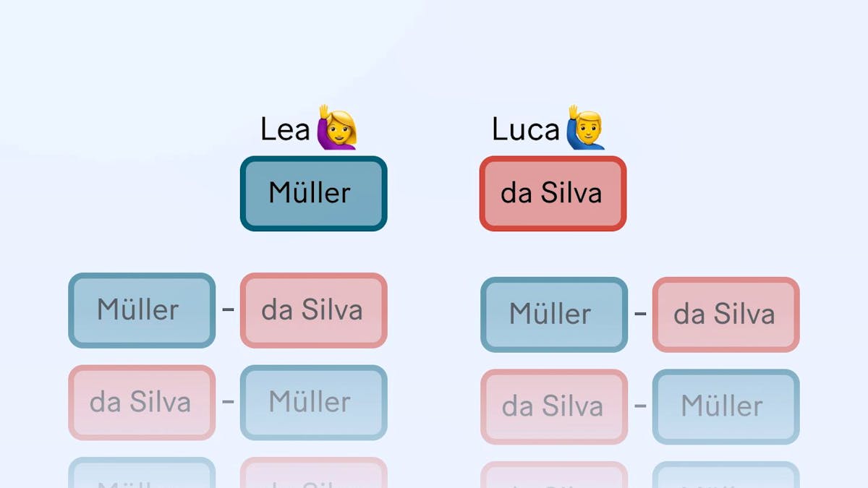Click the hyphen joining da Silva–Müller under Lea
The height and width of the screenshot is (488, 868).
228,402
